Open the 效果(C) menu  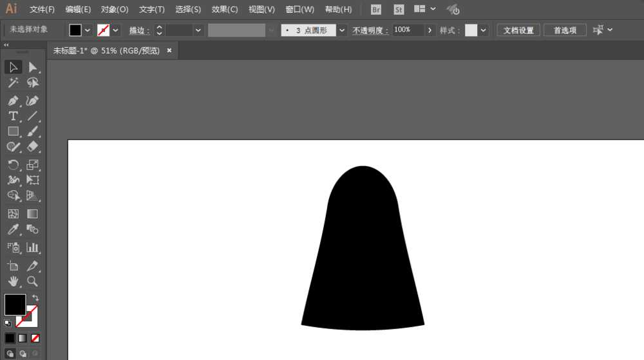tap(224, 10)
